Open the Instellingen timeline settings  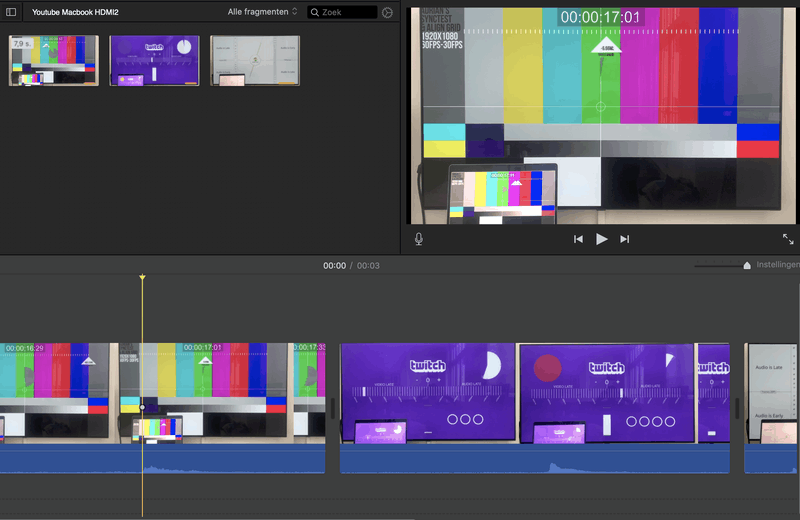pyautogui.click(x=778, y=264)
